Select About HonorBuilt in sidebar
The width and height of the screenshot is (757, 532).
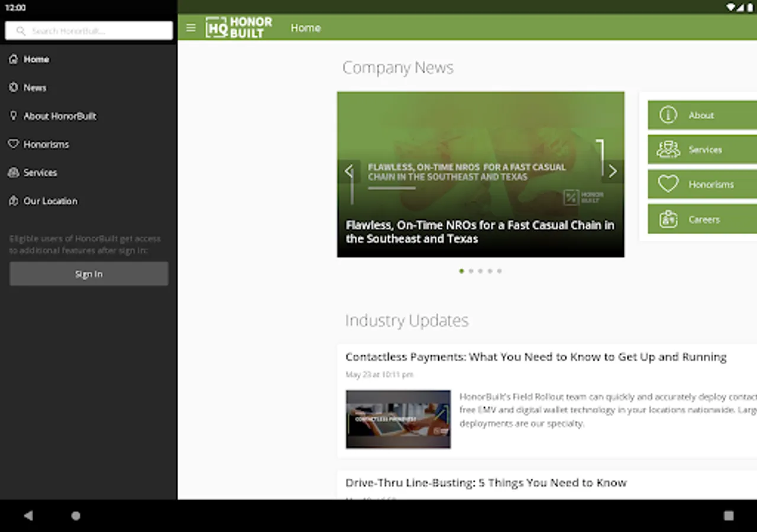(x=89, y=116)
